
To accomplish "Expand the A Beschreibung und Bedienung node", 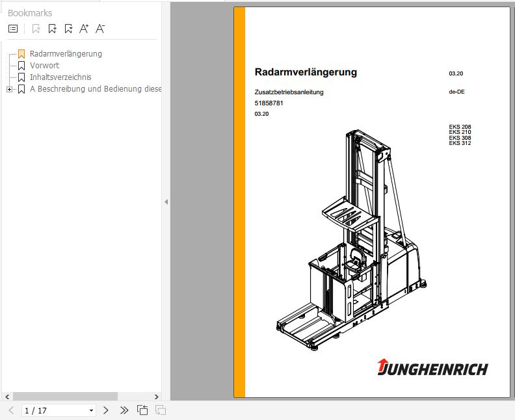I will [x=10, y=89].
